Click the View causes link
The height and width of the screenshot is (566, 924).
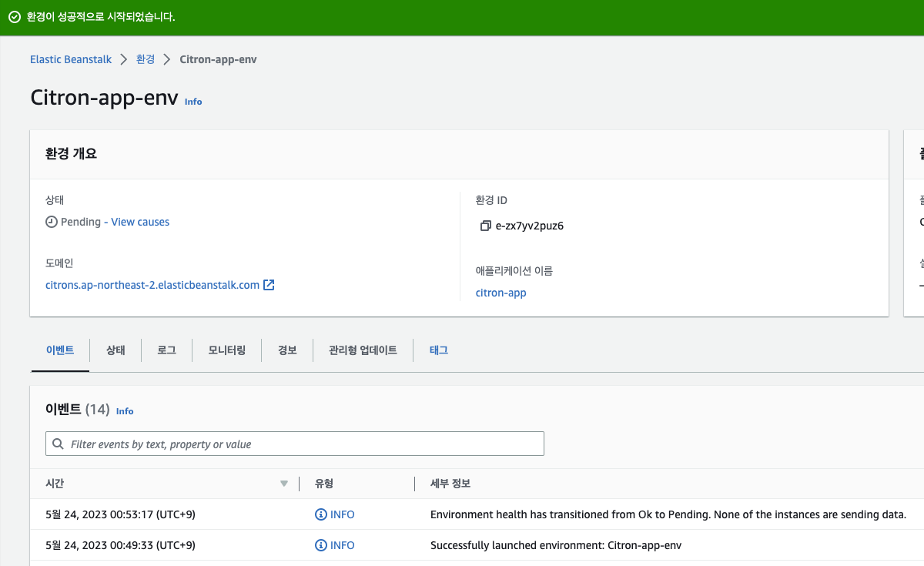click(x=140, y=222)
